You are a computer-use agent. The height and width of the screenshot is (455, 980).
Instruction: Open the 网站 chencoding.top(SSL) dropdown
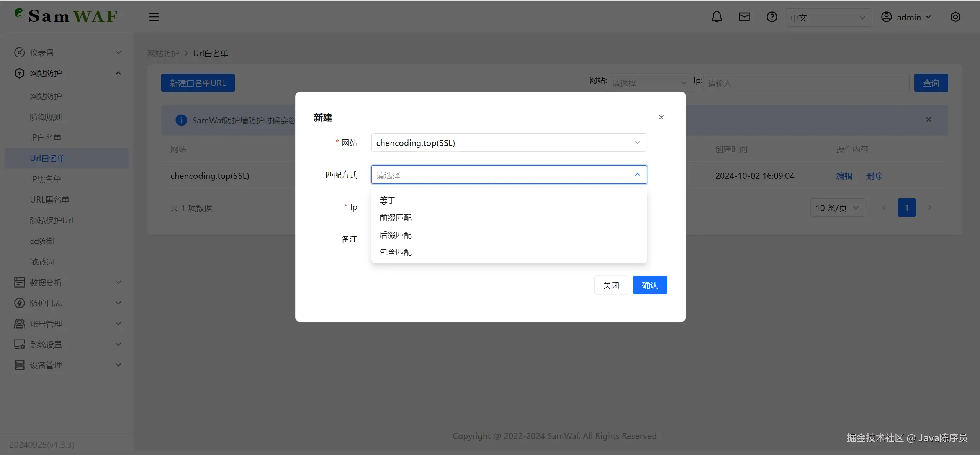[x=509, y=143]
